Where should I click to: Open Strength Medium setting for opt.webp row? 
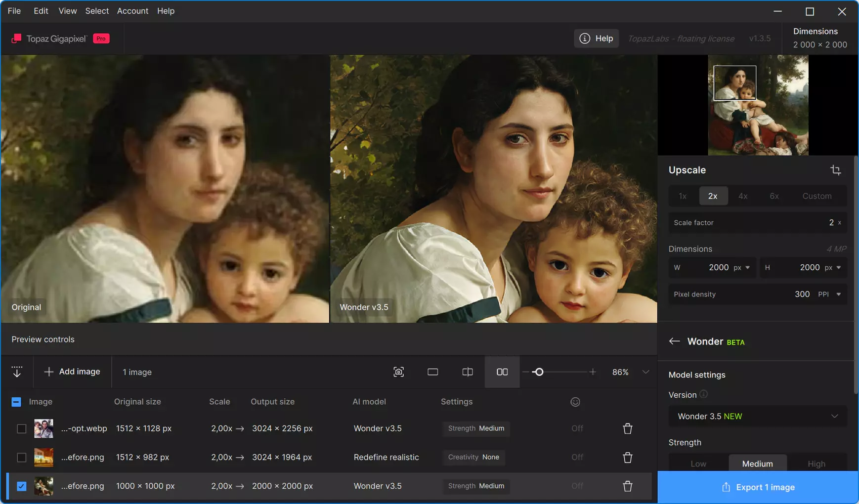(x=476, y=428)
